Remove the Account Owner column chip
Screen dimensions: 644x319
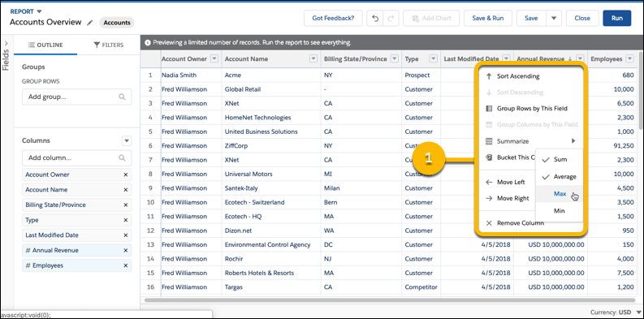[x=126, y=175]
